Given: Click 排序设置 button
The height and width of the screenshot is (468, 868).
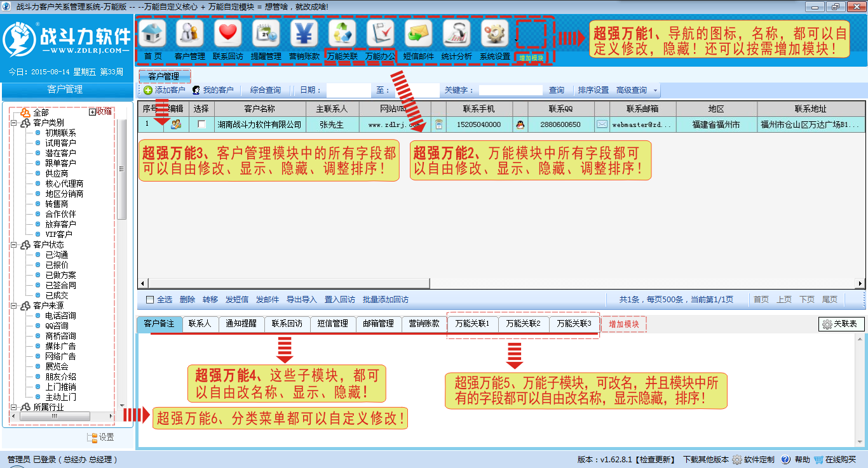Looking at the screenshot, I should point(593,90).
